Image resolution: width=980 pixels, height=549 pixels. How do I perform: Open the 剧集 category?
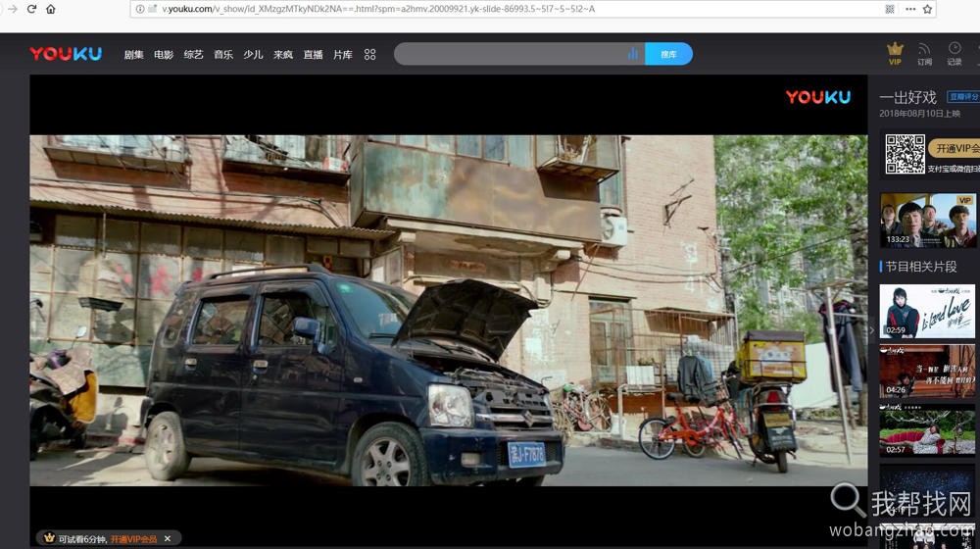[133, 54]
